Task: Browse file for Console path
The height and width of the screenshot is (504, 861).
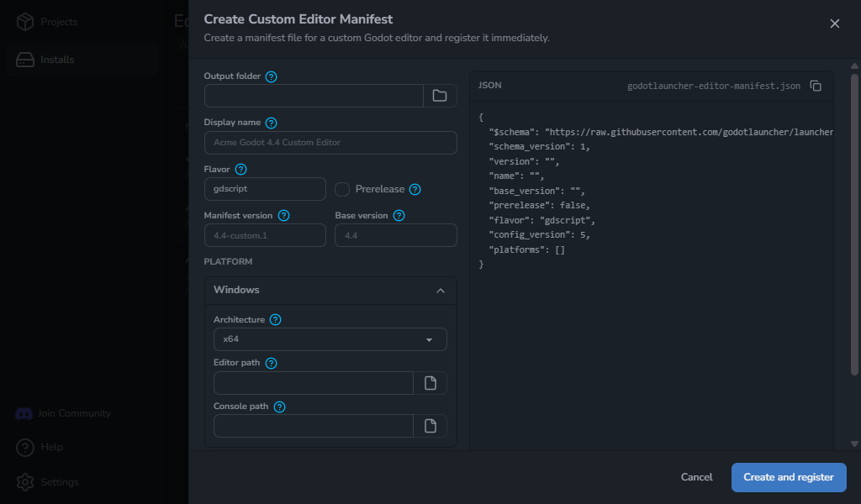Action: (x=430, y=426)
